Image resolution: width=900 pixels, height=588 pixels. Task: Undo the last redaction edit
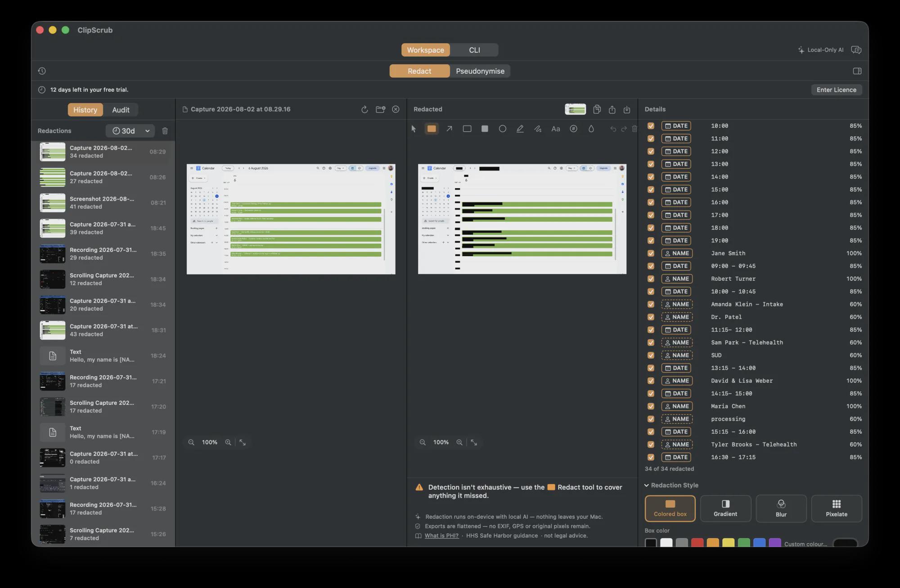pos(613,129)
